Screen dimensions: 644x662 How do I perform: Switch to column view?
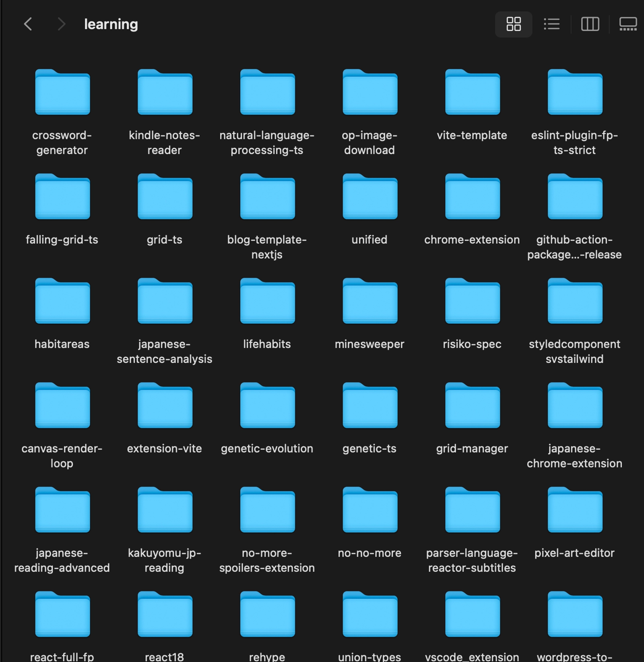pos(590,24)
